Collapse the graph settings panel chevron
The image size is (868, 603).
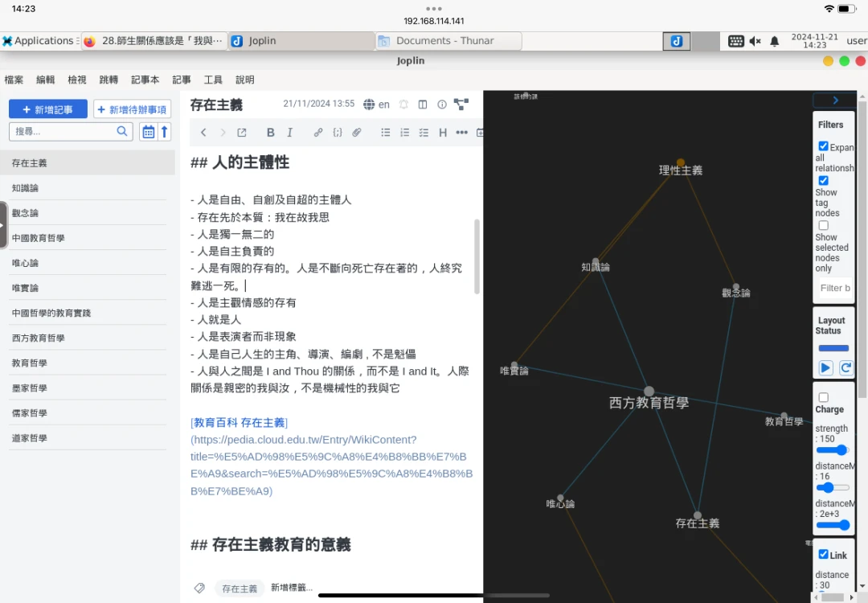click(x=835, y=100)
